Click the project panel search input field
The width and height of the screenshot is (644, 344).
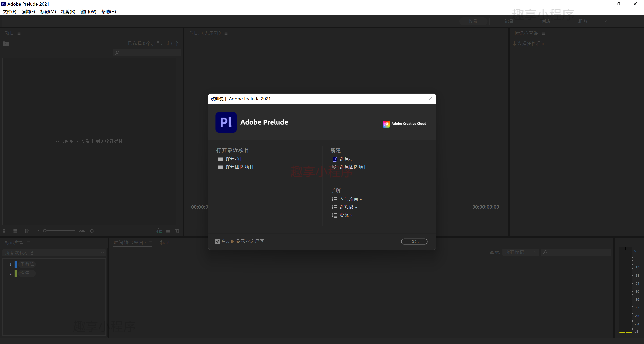click(147, 53)
